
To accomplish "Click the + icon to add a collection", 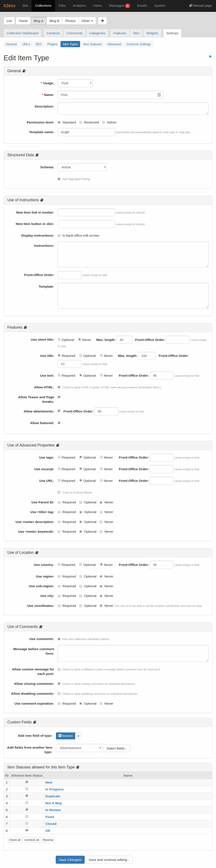I will pyautogui.click(x=102, y=20).
